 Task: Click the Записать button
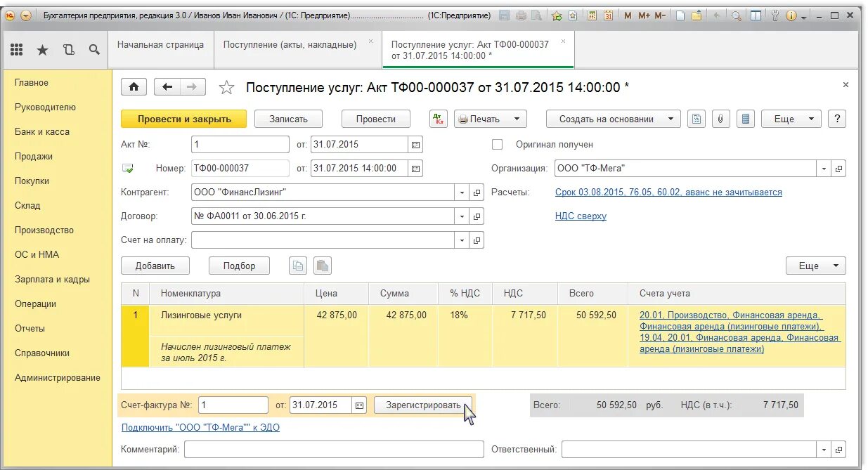(289, 119)
